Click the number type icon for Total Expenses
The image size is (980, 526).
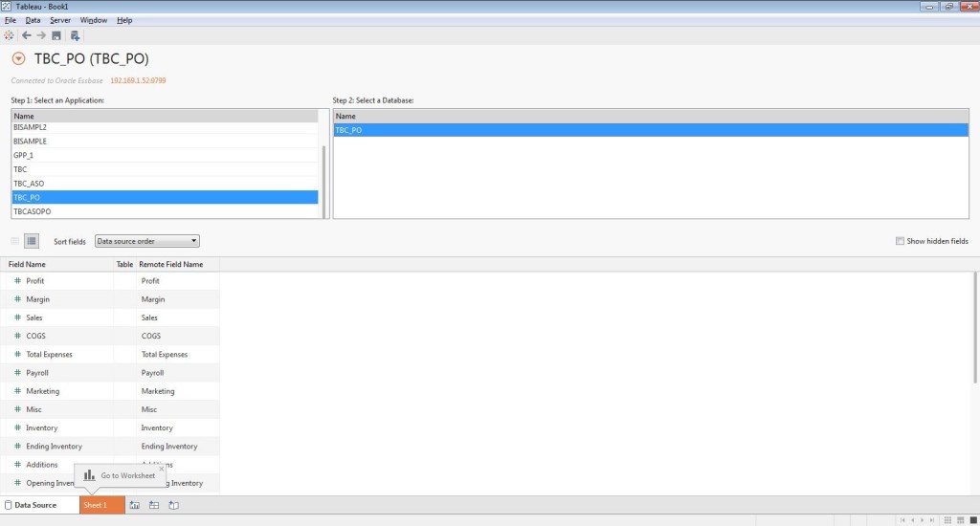pos(17,354)
